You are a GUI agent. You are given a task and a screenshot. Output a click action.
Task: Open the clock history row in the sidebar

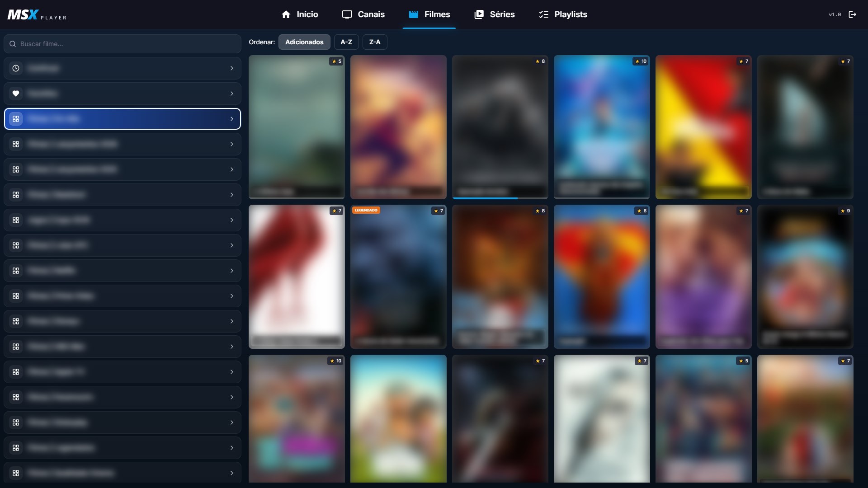click(123, 68)
